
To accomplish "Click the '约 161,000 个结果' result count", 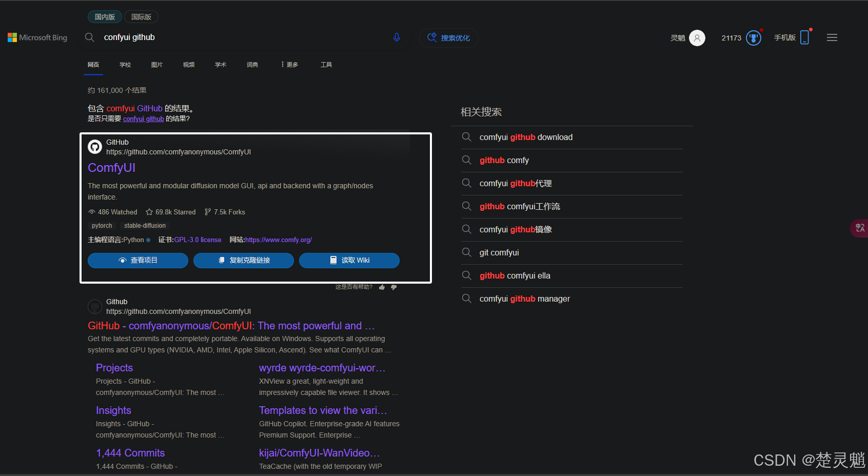I will pos(117,90).
